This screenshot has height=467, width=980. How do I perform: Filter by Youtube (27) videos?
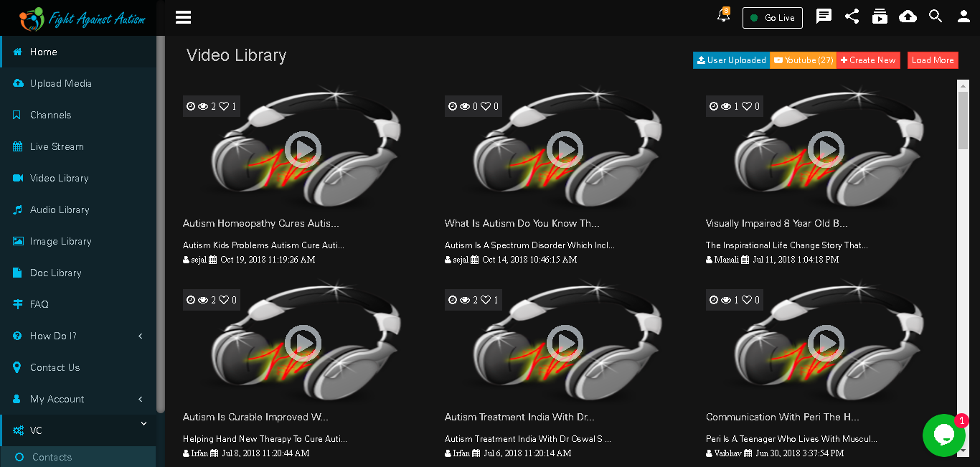coord(804,60)
